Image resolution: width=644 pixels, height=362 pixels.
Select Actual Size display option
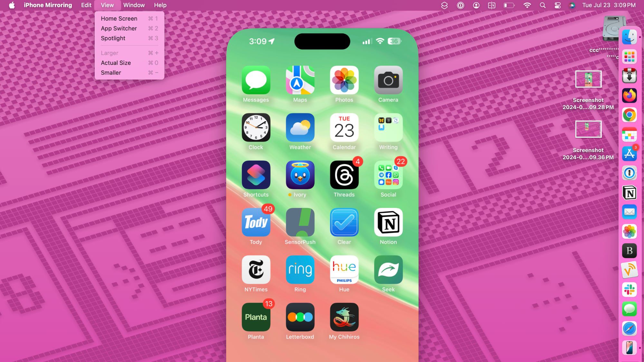point(116,62)
